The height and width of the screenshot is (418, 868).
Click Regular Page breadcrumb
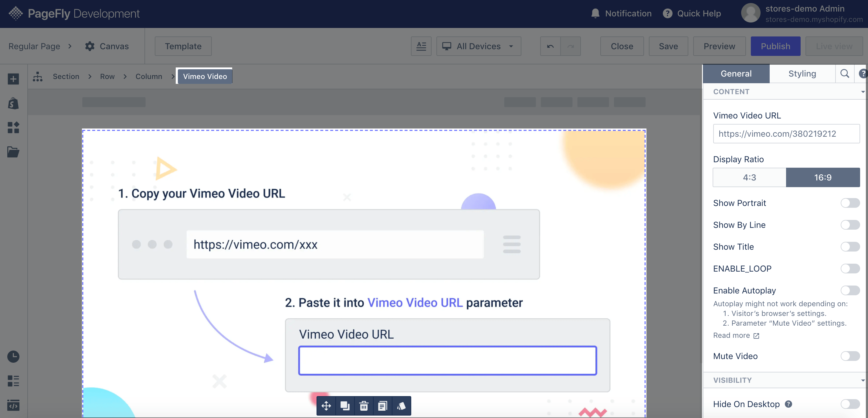point(34,46)
